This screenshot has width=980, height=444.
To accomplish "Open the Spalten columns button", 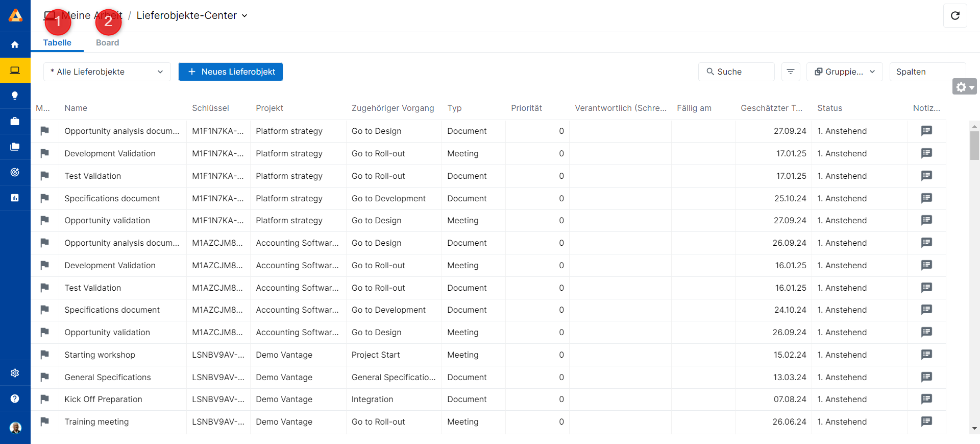I will click(x=926, y=72).
